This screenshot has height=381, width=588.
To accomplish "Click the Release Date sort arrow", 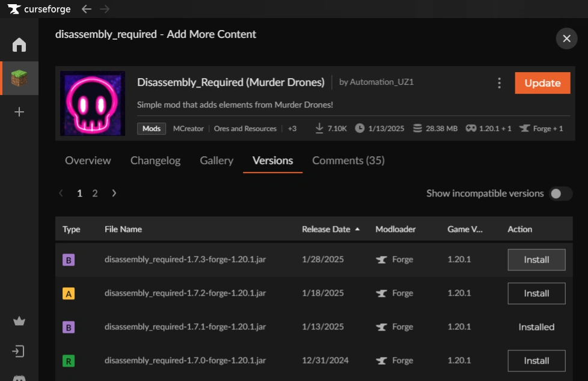I will (357, 229).
